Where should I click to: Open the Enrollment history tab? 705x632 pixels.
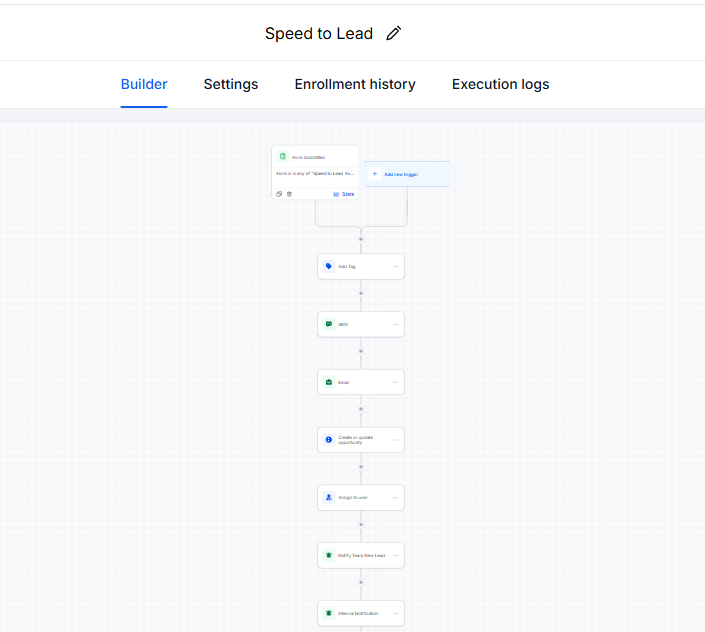tap(355, 84)
